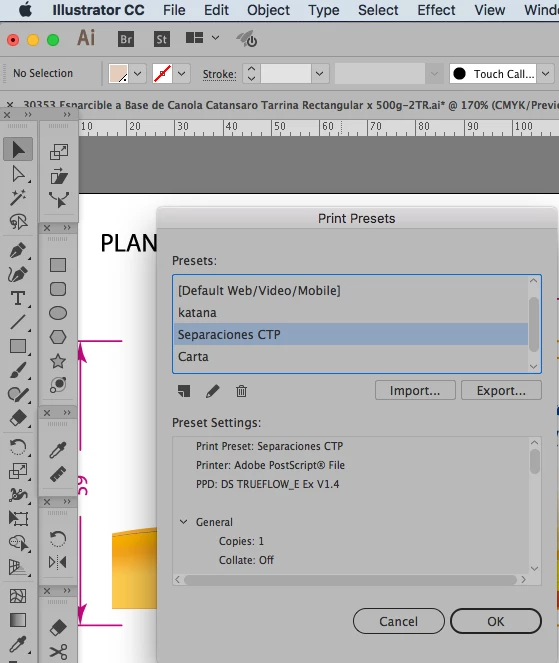The height and width of the screenshot is (663, 559).
Task: Increase the stroke weight stepper
Action: click(251, 68)
